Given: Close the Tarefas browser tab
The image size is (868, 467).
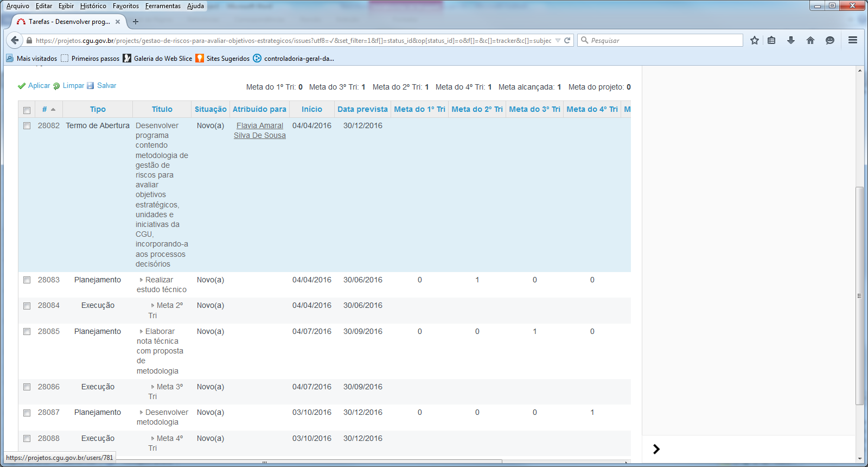Looking at the screenshot, I should (x=118, y=22).
